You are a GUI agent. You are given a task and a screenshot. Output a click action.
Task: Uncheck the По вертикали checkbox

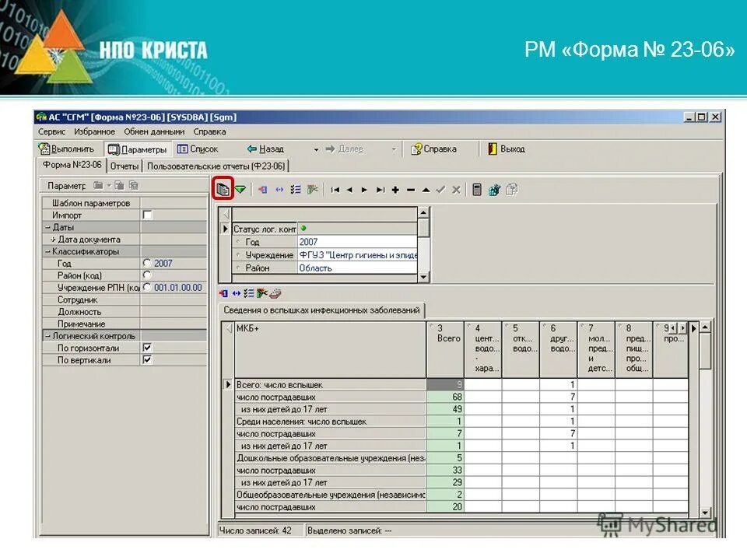point(148,359)
